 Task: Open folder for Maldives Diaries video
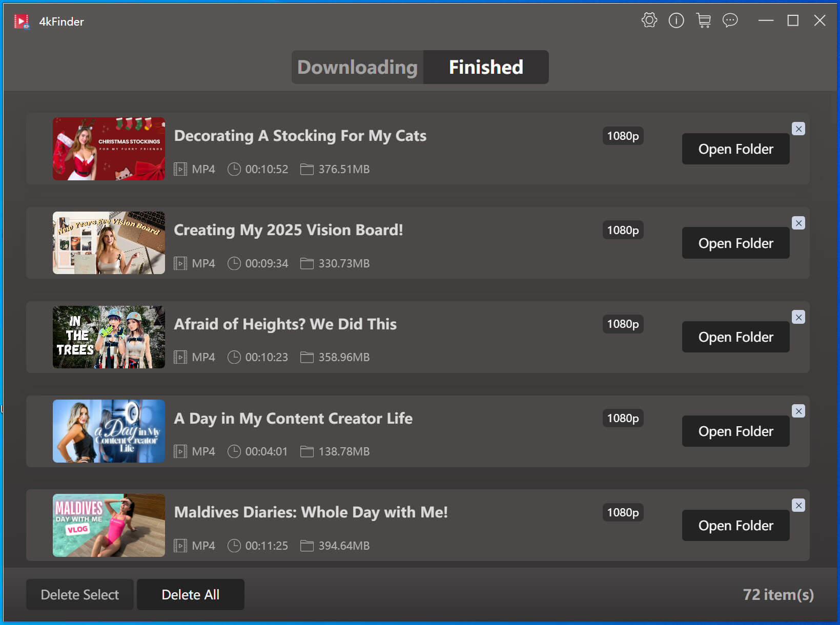[x=735, y=526]
